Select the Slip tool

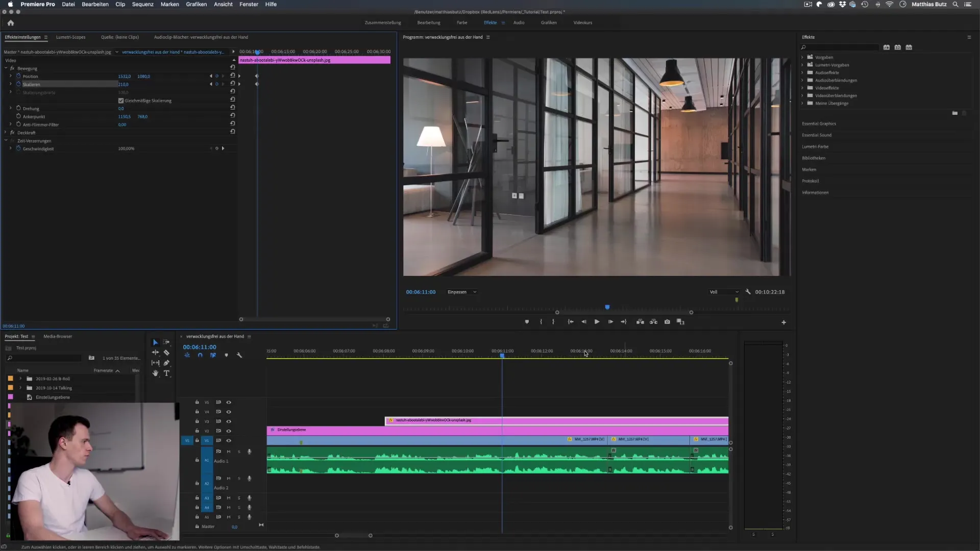coord(155,363)
